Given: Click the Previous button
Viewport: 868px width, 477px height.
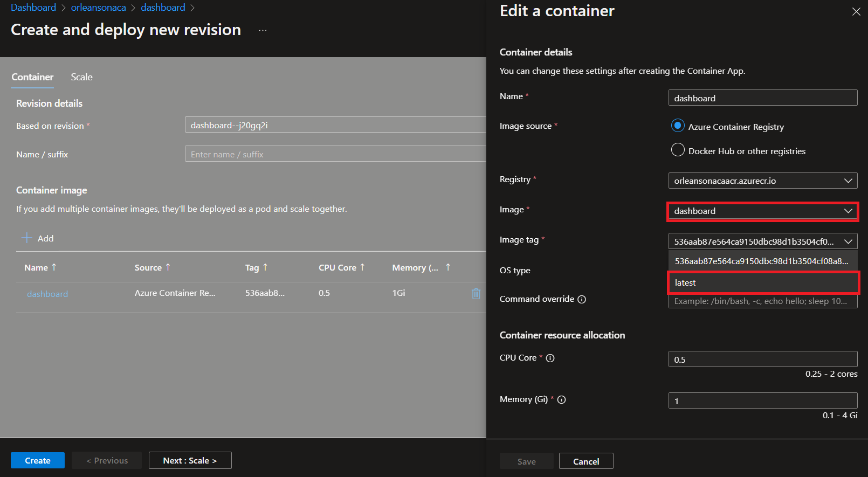Looking at the screenshot, I should [x=107, y=460].
